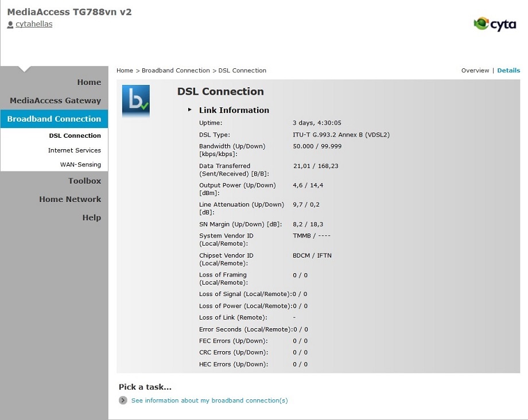Switch to the Overview view

click(475, 71)
